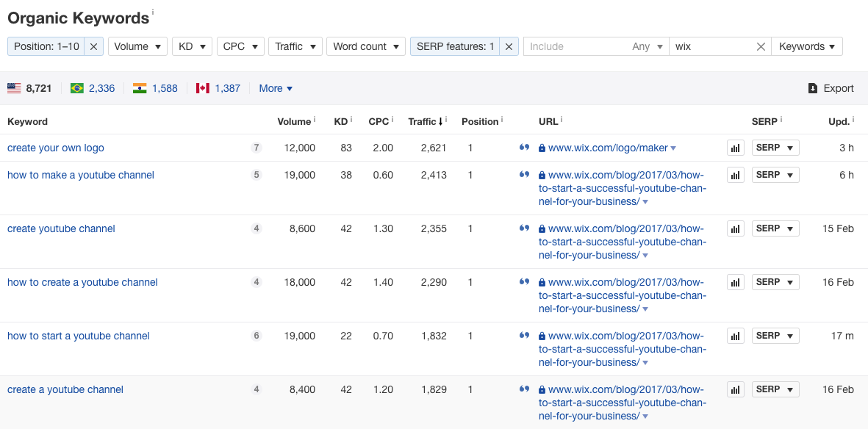Open chart icon for 'how to make a youtube channel'

pos(735,175)
